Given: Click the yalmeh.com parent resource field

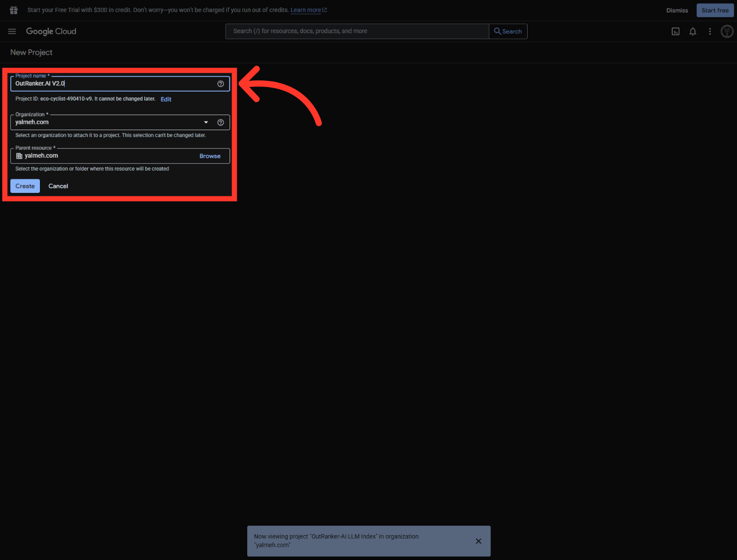Looking at the screenshot, I should [x=120, y=156].
